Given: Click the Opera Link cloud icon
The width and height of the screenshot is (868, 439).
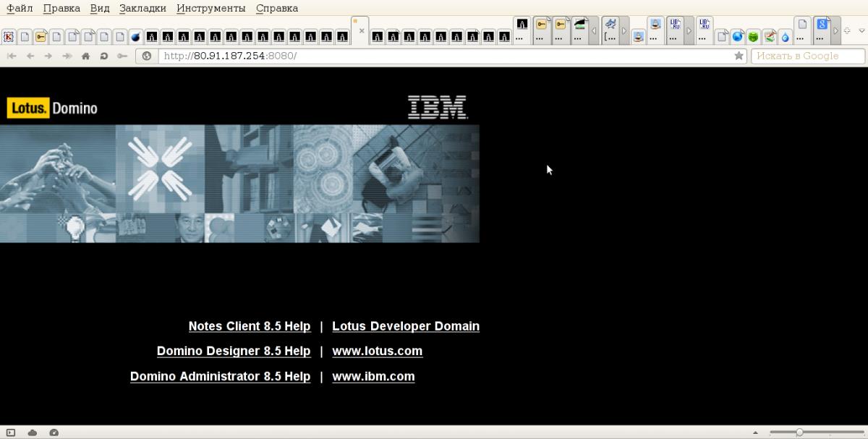Looking at the screenshot, I should (x=33, y=432).
